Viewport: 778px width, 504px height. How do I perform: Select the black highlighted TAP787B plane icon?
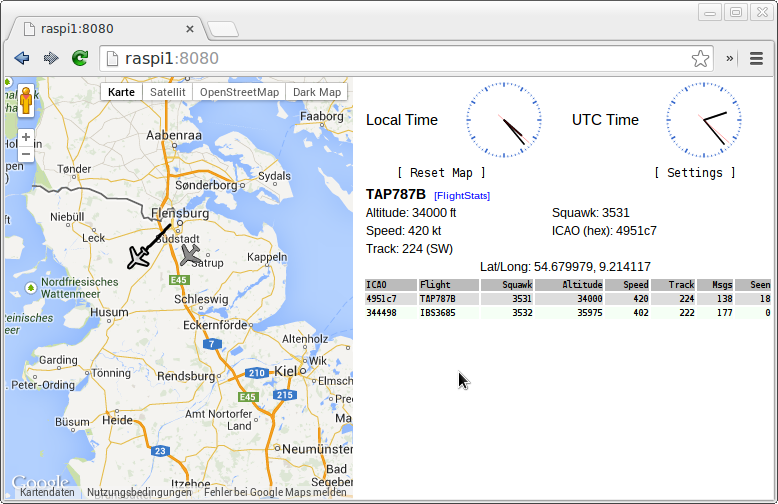[x=138, y=257]
